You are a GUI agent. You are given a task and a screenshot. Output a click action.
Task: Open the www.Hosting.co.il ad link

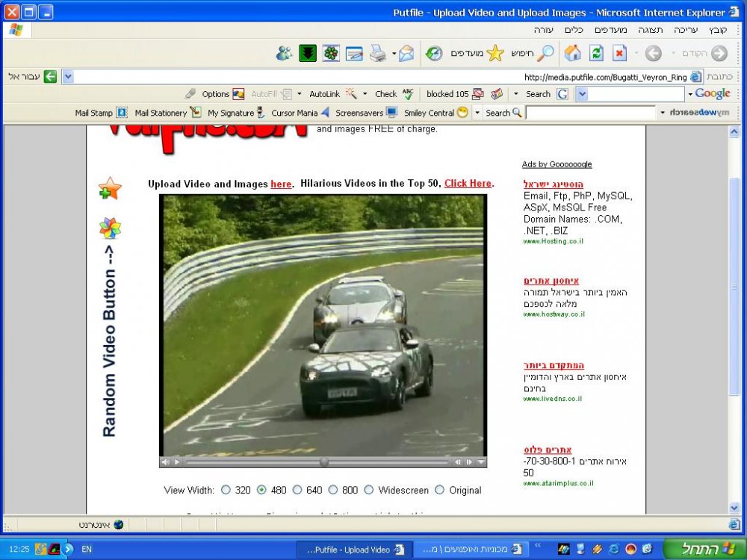pos(553,241)
